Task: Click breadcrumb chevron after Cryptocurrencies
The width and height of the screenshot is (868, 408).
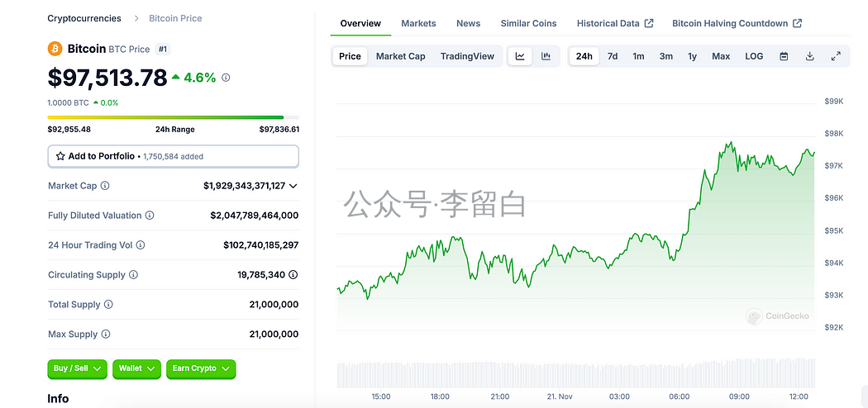Action: [136, 18]
